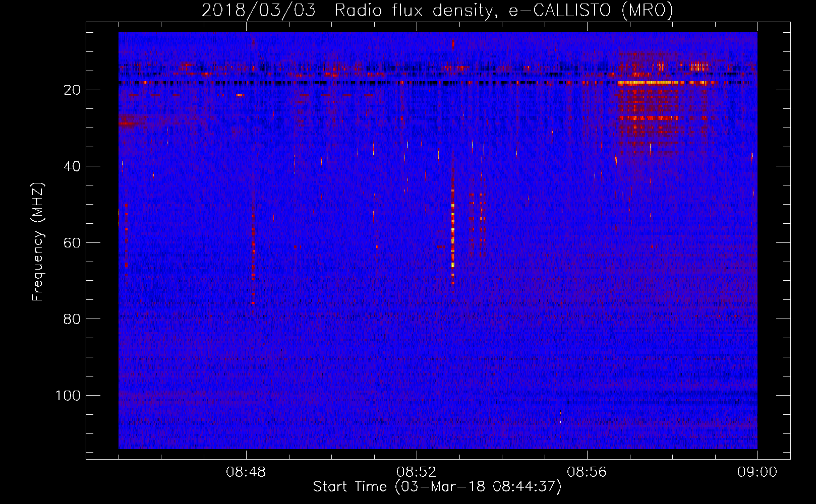Image resolution: width=816 pixels, height=504 pixels.
Task: Click the 08:48 time tick label
Action: click(x=246, y=472)
